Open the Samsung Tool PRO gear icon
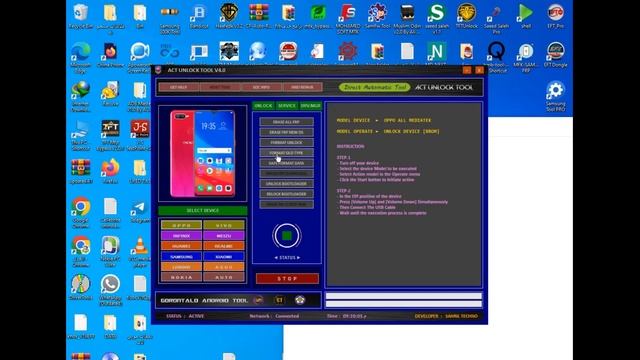The width and height of the screenshot is (640, 360). [x=556, y=96]
